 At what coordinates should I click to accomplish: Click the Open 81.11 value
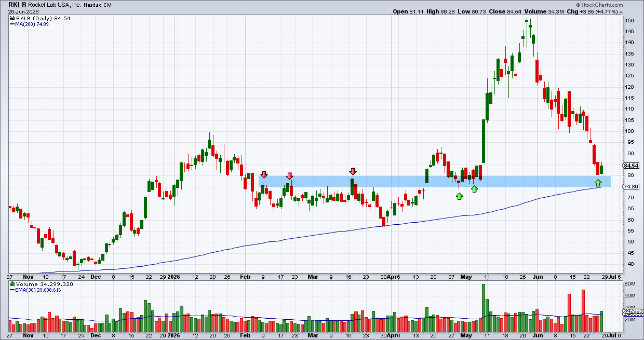tap(408, 11)
